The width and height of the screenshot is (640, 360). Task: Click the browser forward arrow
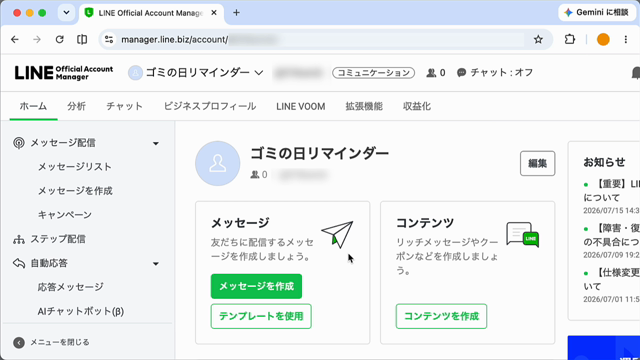(37, 40)
